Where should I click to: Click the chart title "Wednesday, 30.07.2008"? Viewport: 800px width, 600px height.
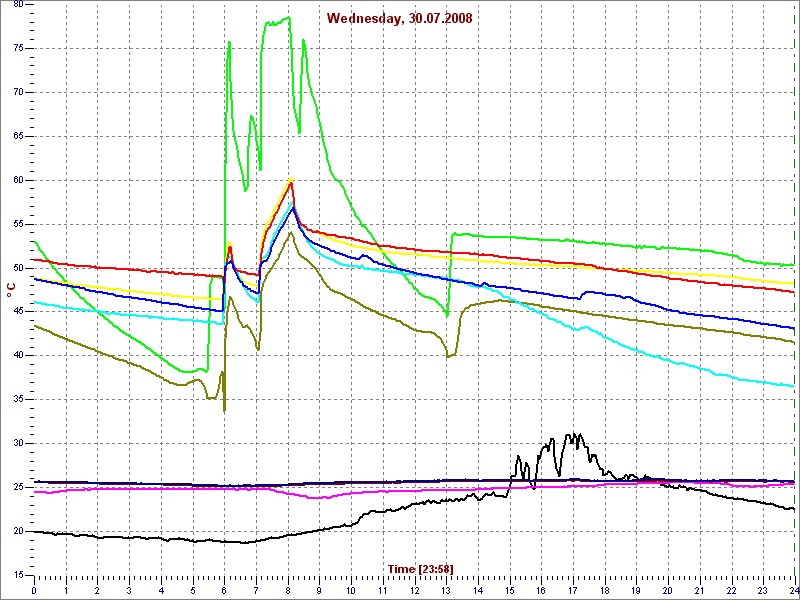coord(400,18)
